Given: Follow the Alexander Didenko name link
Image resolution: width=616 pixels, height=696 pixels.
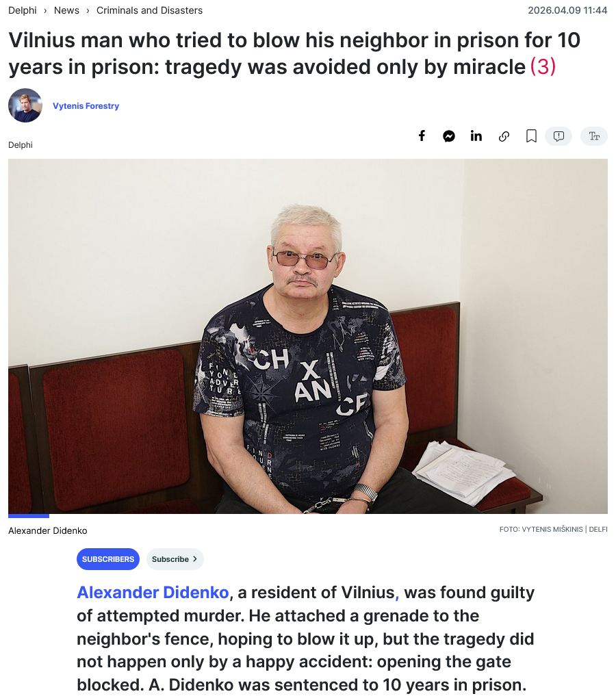Looking at the screenshot, I should tap(153, 593).
